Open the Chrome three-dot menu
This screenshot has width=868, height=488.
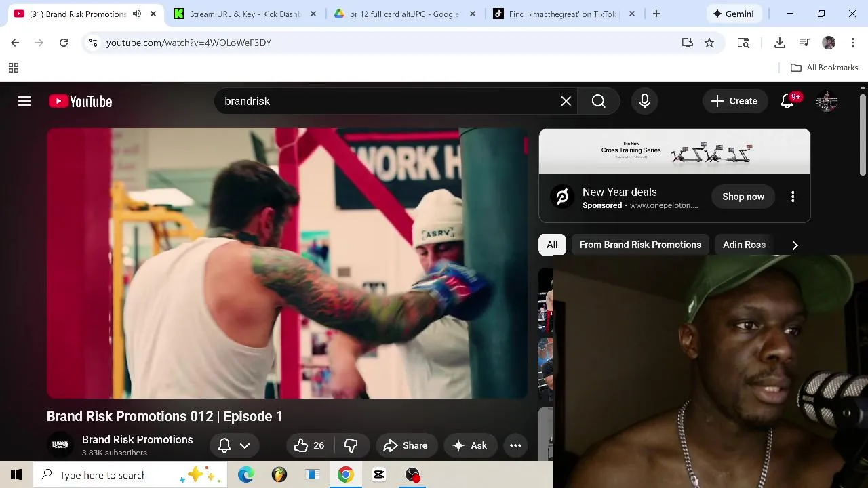tap(852, 43)
